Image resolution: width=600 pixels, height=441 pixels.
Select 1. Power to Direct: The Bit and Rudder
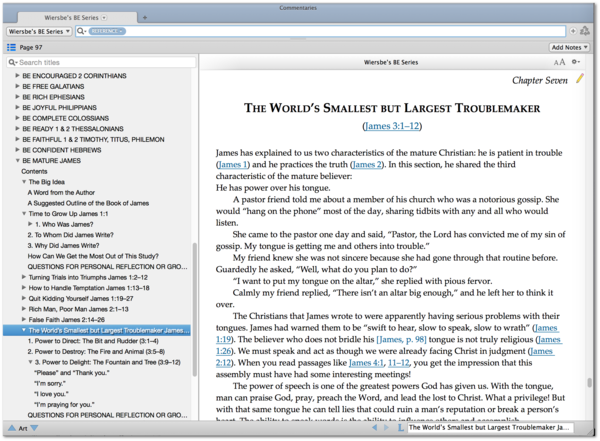(x=93, y=341)
